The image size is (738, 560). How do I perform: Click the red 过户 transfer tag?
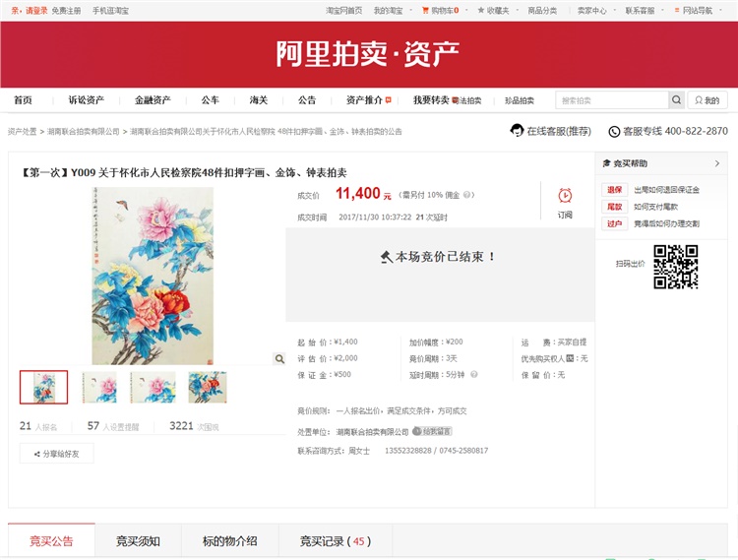[x=614, y=223]
